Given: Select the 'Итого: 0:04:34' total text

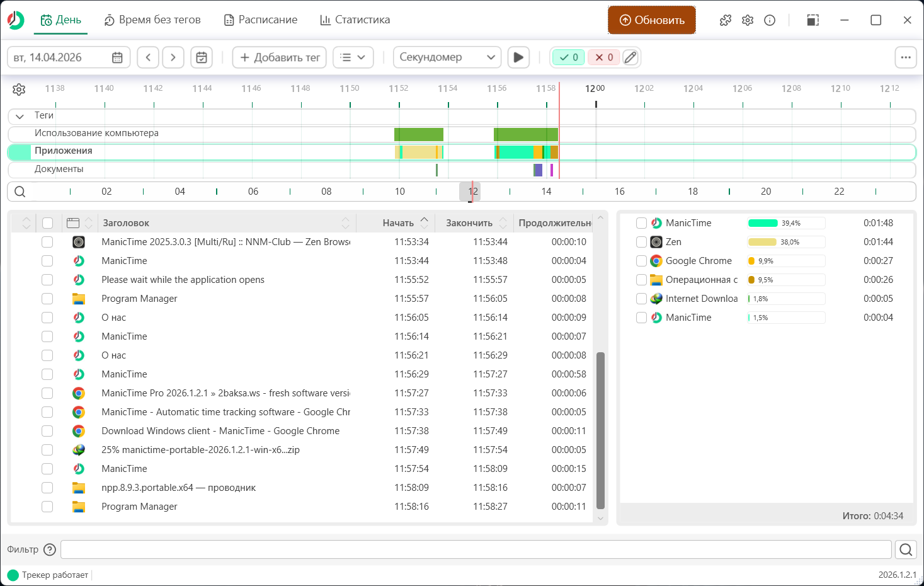Looking at the screenshot, I should coord(873,516).
